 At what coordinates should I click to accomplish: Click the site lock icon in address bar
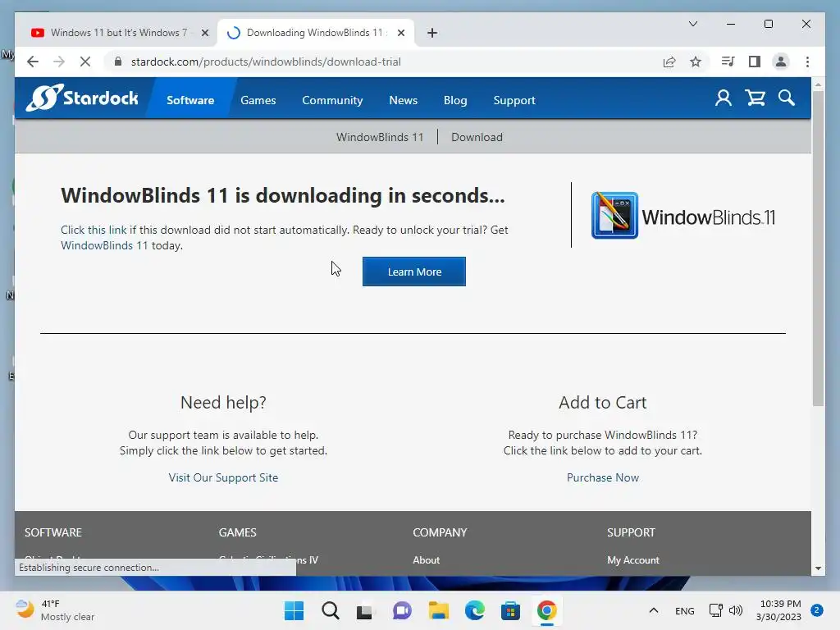118,62
